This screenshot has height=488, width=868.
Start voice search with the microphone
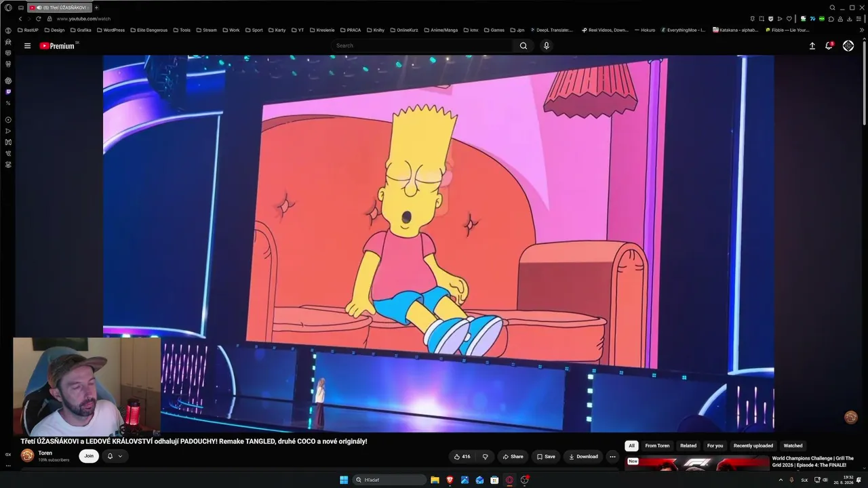pos(547,46)
